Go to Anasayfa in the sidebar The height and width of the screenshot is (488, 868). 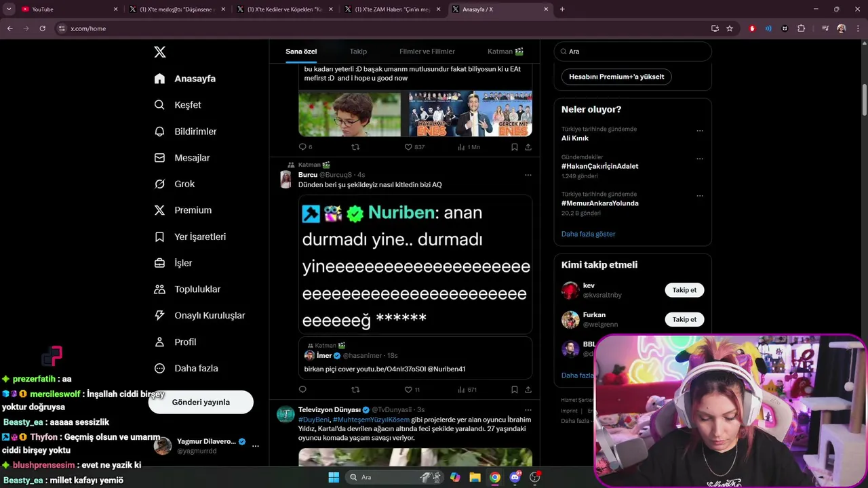(185, 79)
